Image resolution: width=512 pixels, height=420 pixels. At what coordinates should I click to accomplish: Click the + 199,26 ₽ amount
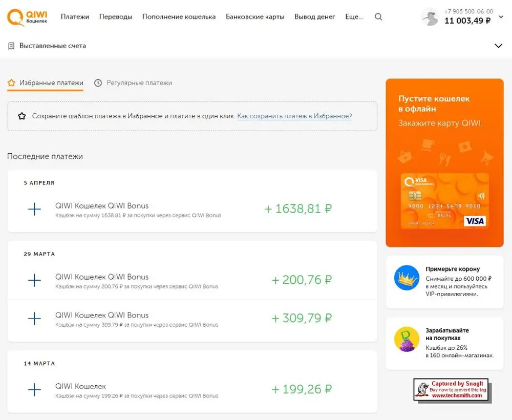(302, 389)
